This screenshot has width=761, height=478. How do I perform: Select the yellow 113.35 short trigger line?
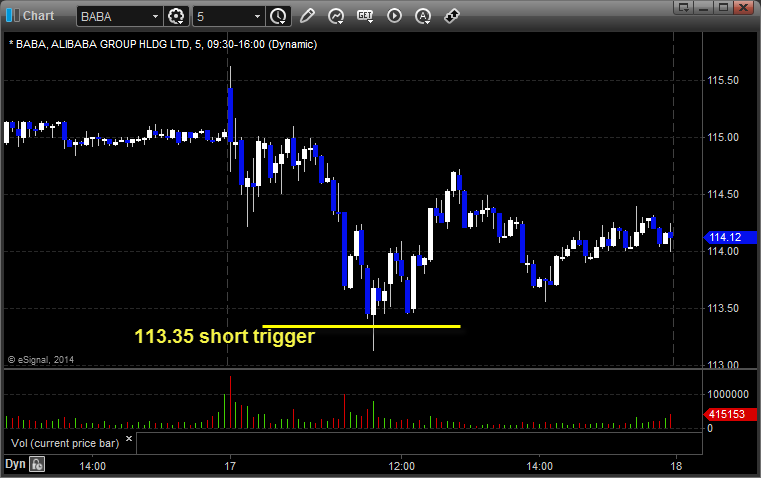click(361, 326)
